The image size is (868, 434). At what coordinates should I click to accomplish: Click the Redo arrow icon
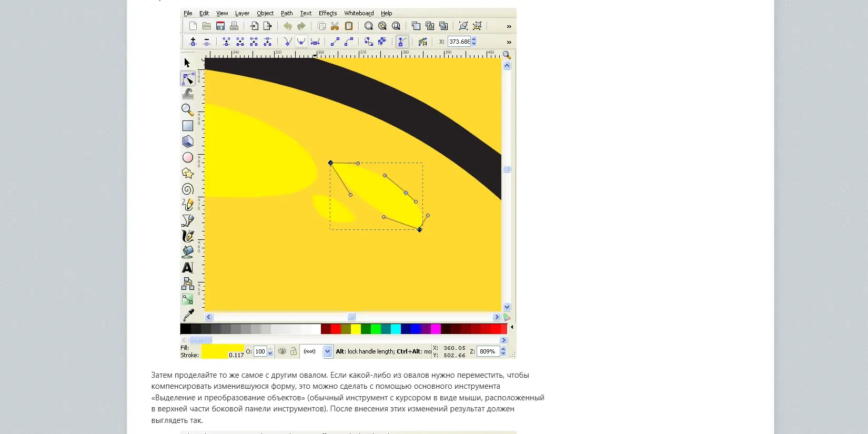301,26
